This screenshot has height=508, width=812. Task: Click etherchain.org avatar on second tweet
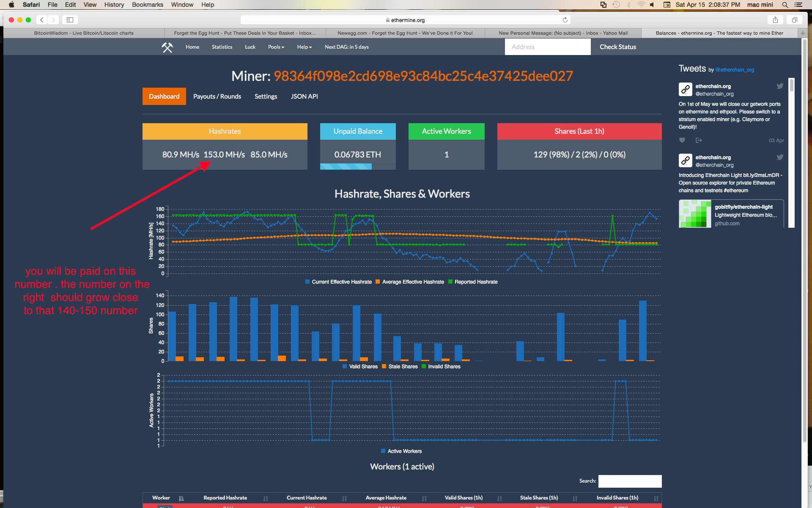pyautogui.click(x=686, y=160)
